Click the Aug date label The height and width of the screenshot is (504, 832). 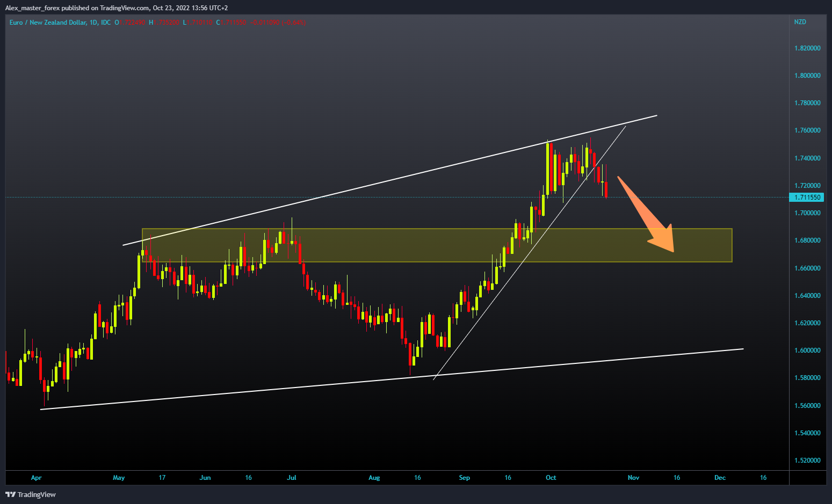click(374, 478)
